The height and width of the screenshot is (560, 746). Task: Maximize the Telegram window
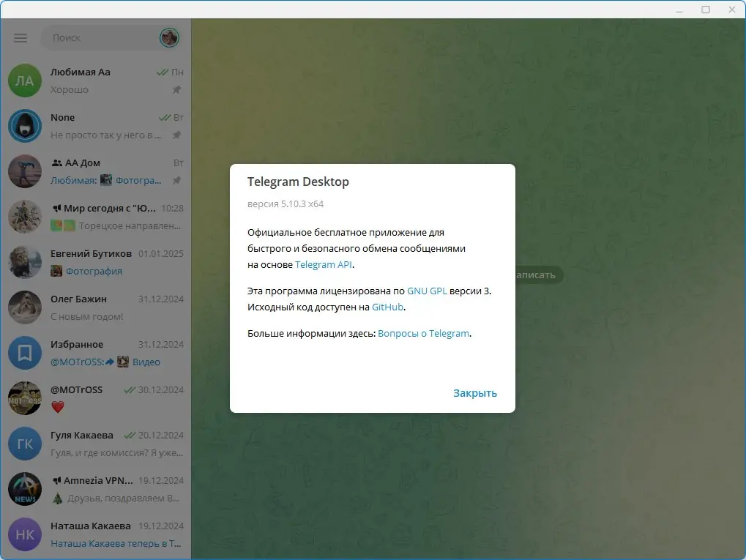click(x=706, y=10)
